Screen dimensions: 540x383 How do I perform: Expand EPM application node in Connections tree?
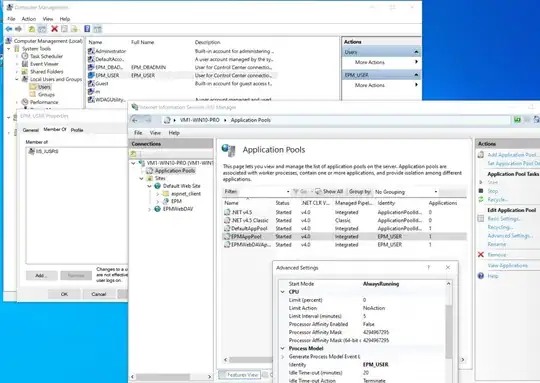pyautogui.click(x=157, y=201)
